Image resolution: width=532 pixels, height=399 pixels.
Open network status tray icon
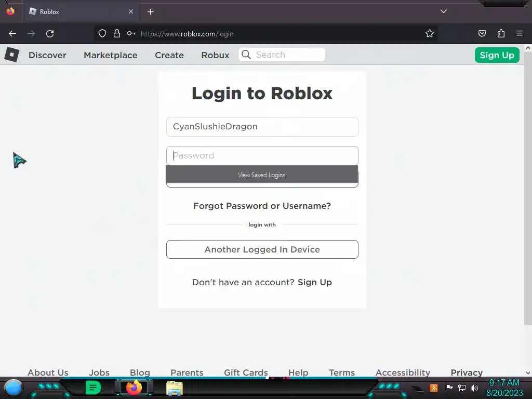(462, 388)
